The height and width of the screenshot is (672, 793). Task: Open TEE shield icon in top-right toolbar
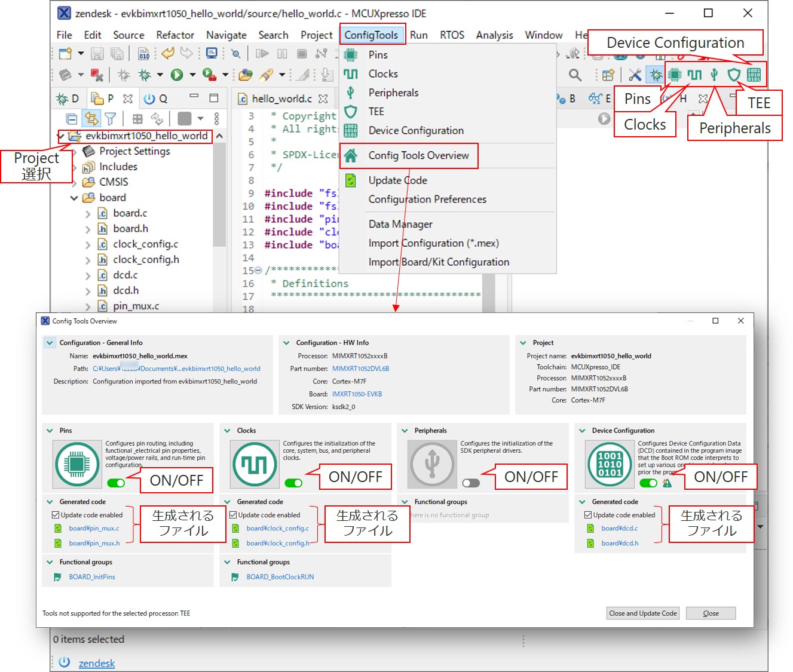point(734,75)
